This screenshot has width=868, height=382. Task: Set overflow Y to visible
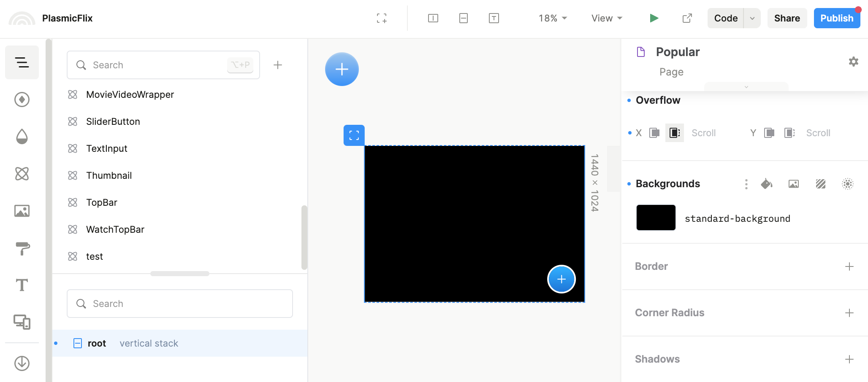point(769,133)
